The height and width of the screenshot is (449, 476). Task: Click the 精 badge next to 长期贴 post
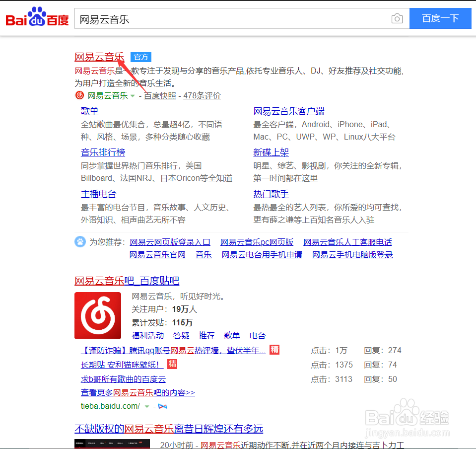(172, 364)
